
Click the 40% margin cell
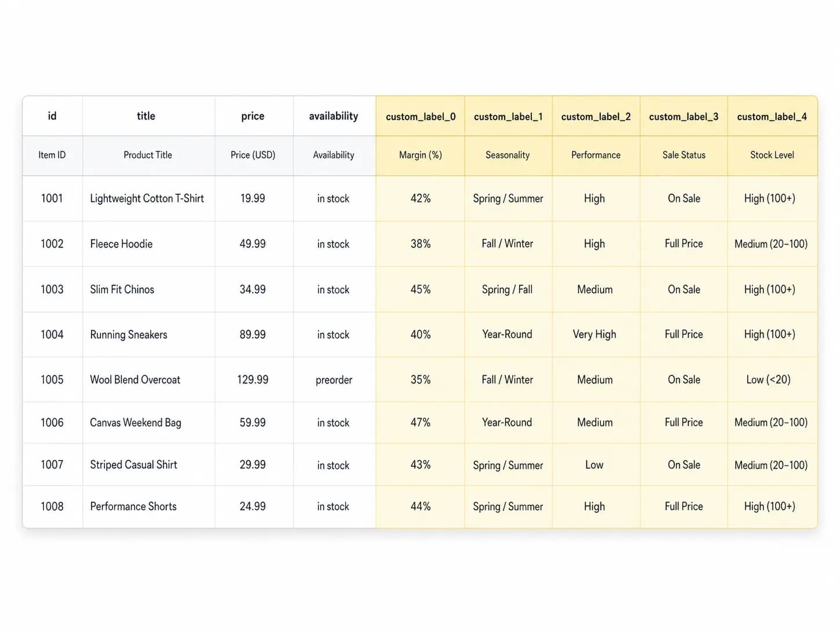tap(421, 334)
